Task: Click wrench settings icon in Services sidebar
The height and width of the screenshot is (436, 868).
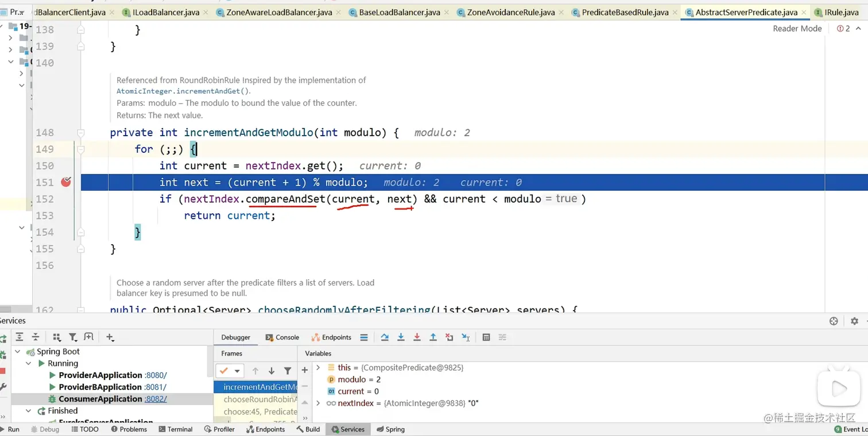Action: (3, 387)
